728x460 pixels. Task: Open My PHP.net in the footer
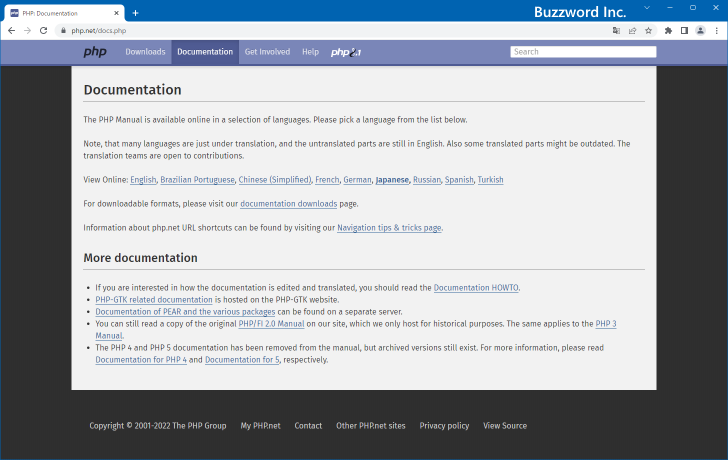(x=260, y=426)
